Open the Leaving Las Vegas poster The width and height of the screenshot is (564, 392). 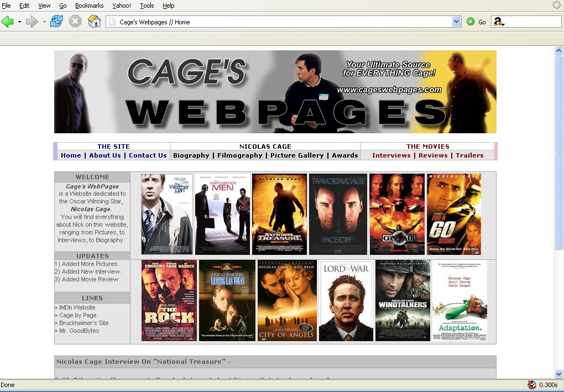(x=227, y=301)
